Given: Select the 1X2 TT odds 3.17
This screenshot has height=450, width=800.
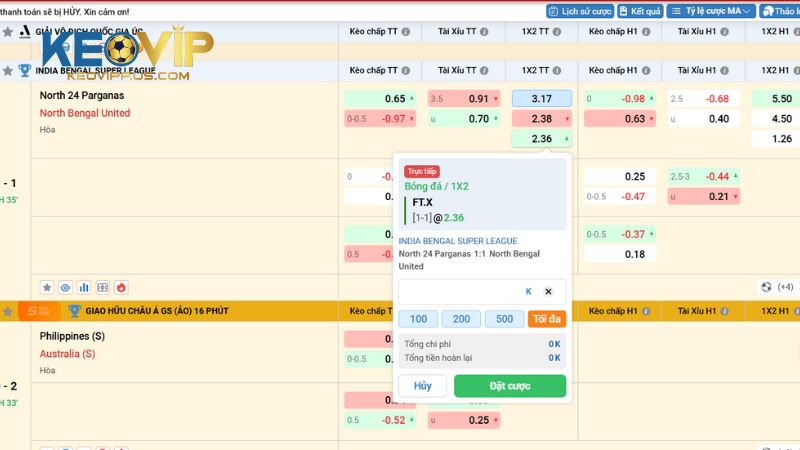Looking at the screenshot, I should pos(542,99).
